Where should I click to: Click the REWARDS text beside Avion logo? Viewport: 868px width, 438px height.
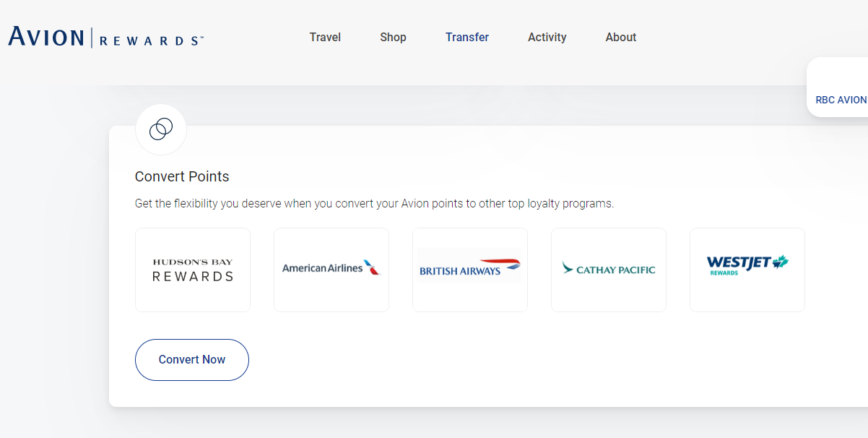(150, 41)
